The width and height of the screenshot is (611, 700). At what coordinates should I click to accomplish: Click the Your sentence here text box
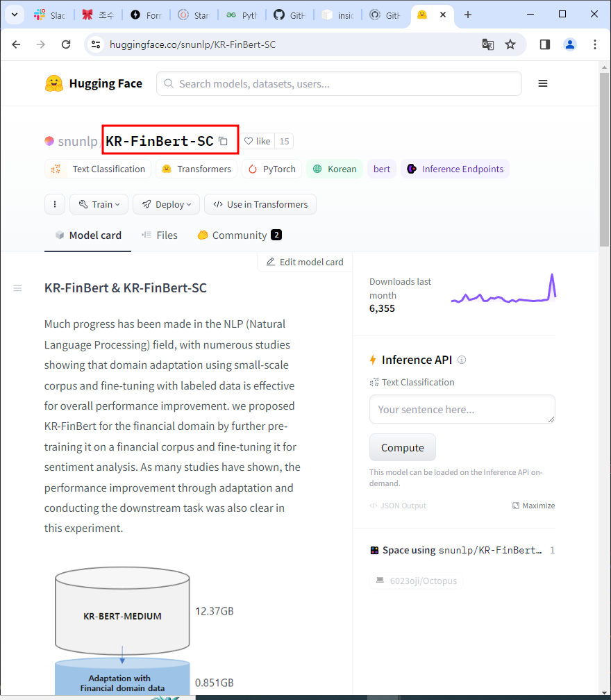pyautogui.click(x=462, y=409)
